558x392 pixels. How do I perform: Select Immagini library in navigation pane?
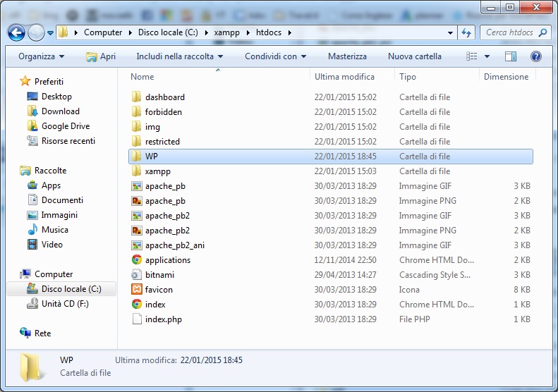52,215
